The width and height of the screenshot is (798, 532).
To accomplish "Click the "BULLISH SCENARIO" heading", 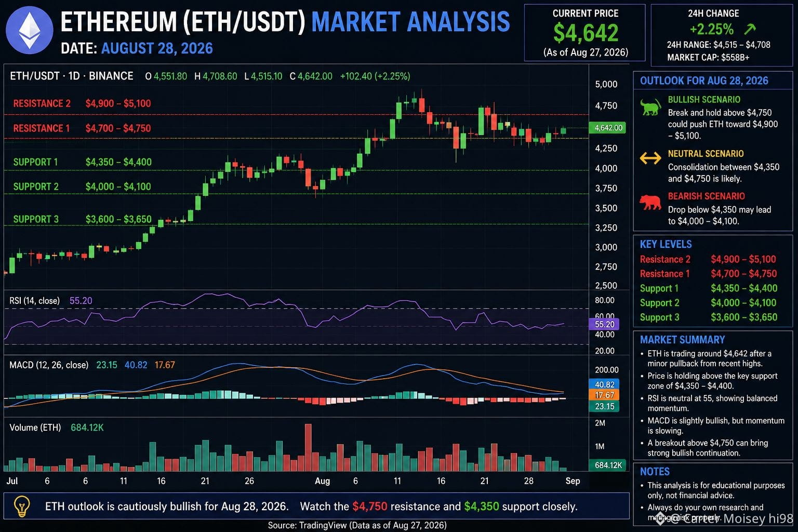I will pyautogui.click(x=704, y=100).
